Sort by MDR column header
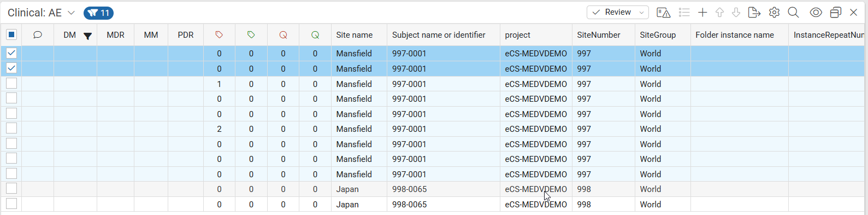 pyautogui.click(x=115, y=35)
